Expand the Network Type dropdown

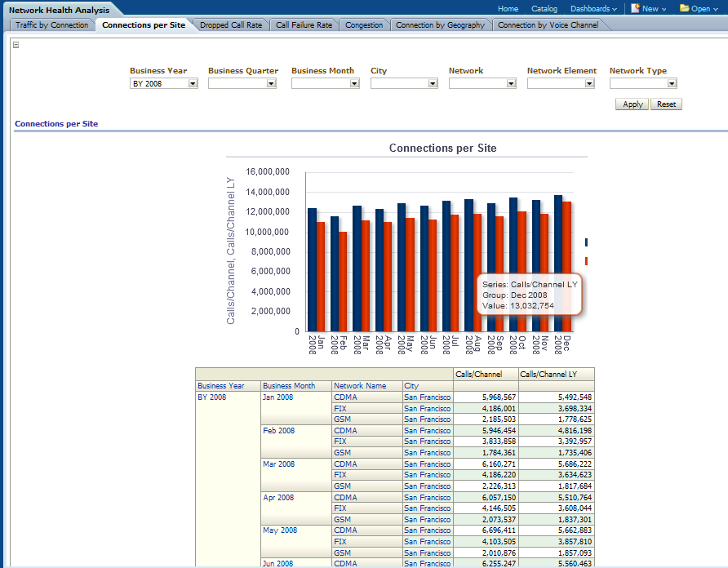672,83
